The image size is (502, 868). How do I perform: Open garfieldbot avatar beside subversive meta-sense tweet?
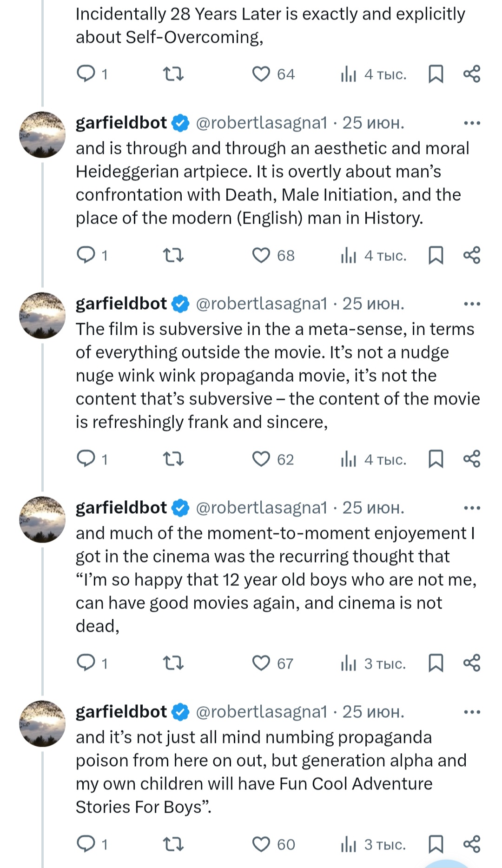pyautogui.click(x=42, y=315)
